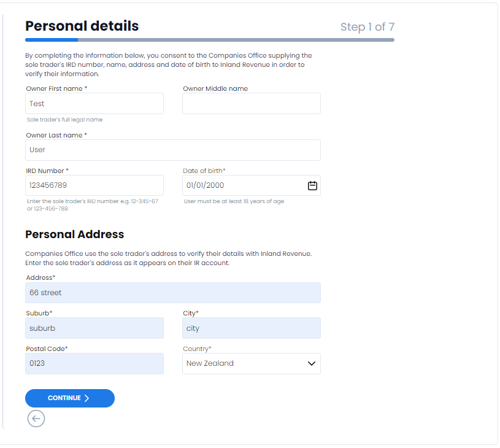Click the chevron arrow inside the Continue button
Image resolution: width=500 pixels, height=448 pixels.
(x=87, y=398)
